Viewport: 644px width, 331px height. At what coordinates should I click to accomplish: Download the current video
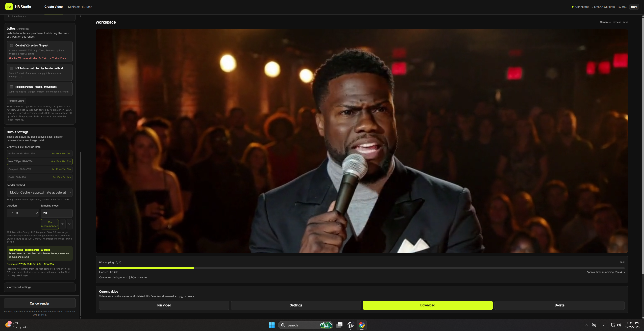click(428, 305)
